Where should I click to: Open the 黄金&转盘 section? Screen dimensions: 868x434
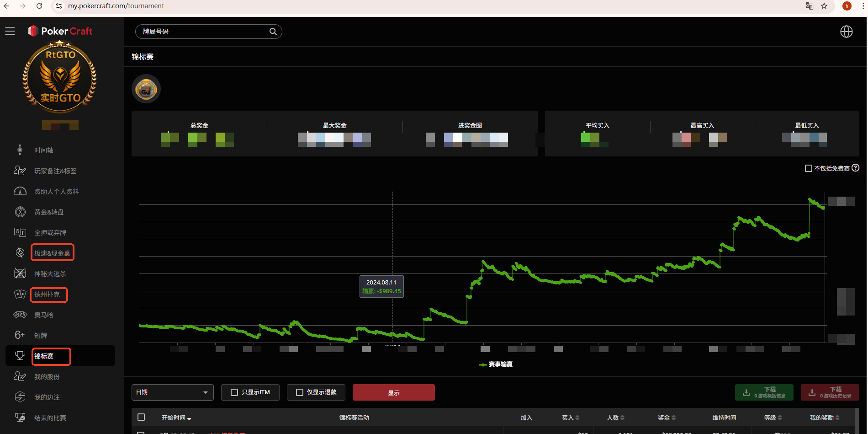(x=50, y=212)
